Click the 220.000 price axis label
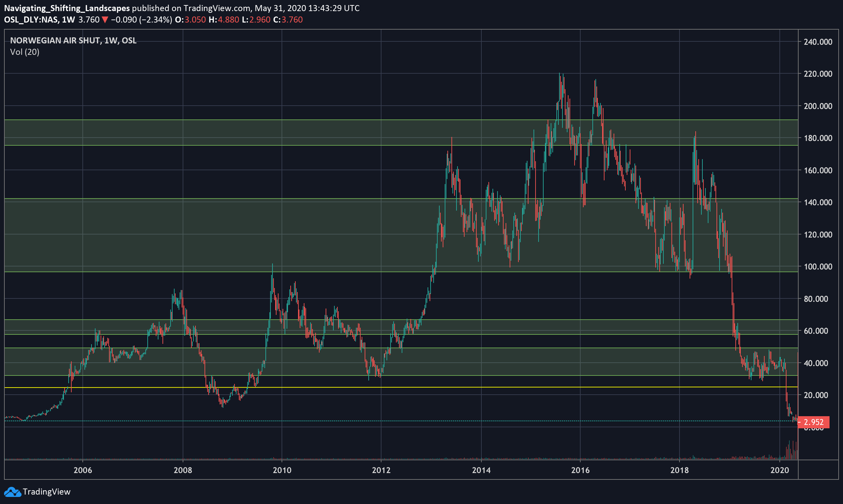843x504 pixels. [x=818, y=74]
